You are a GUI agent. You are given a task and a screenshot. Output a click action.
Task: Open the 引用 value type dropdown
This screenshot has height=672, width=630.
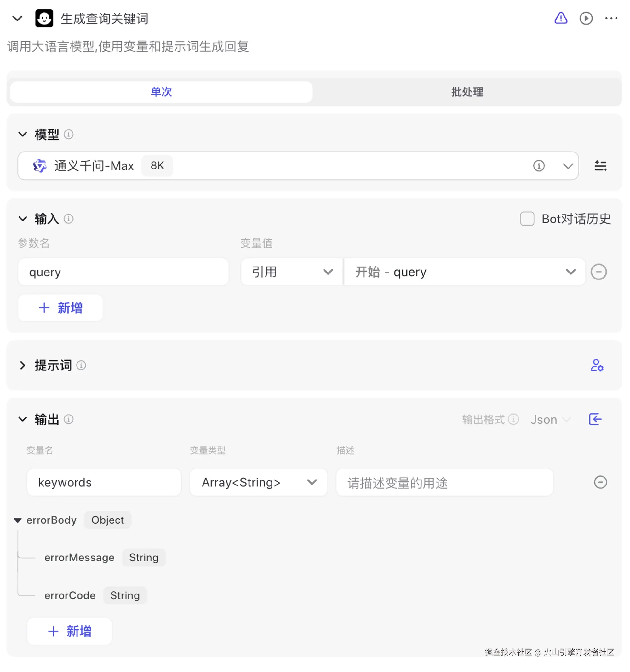pyautogui.click(x=292, y=272)
